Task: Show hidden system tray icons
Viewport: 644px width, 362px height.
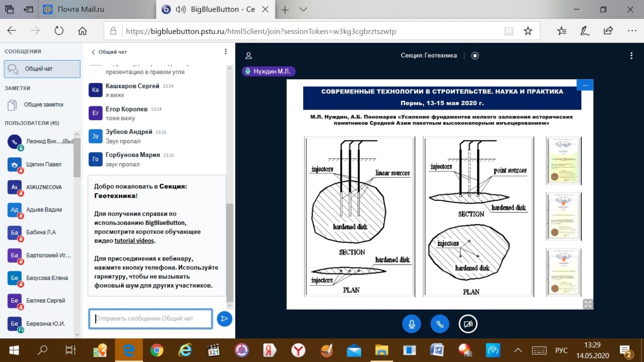Action: point(518,350)
